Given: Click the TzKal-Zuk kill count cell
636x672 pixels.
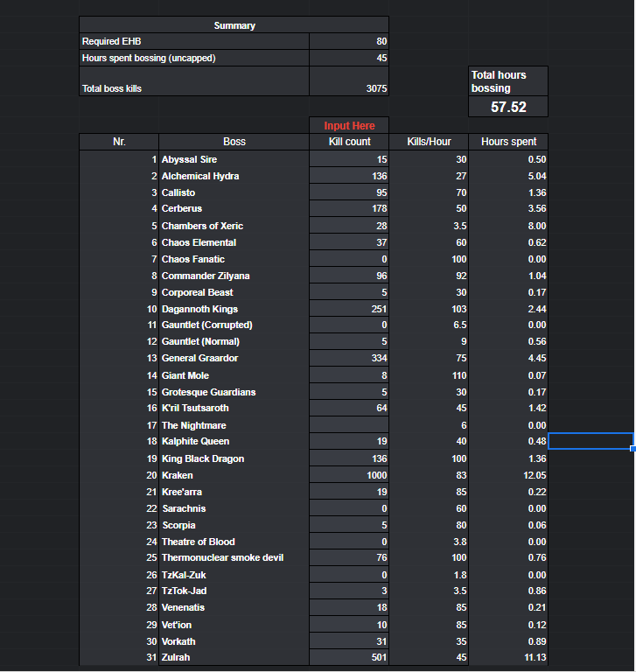Looking at the screenshot, I should pos(349,575).
